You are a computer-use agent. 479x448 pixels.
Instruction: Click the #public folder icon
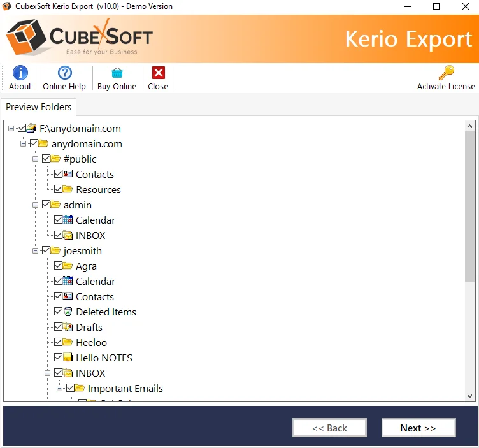[x=55, y=158]
